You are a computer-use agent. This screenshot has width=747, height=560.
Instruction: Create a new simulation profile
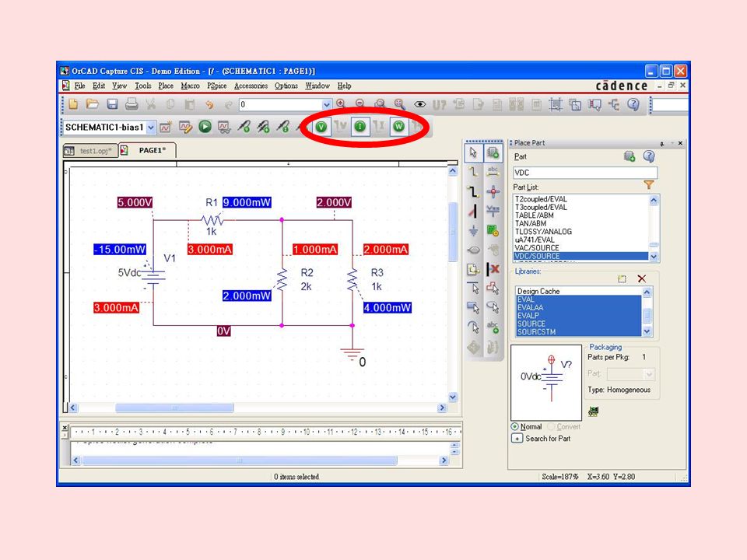pos(166,127)
